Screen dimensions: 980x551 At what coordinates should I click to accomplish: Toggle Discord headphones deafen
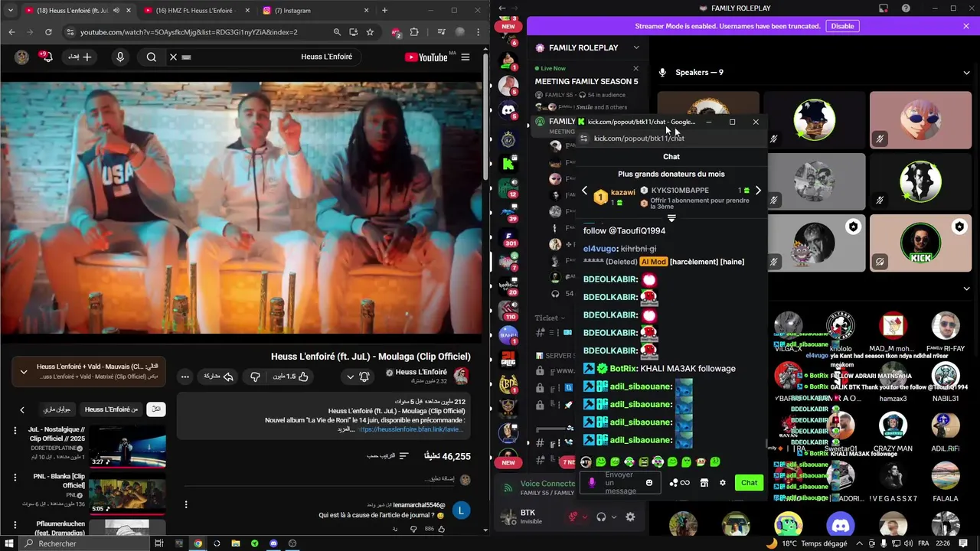(601, 517)
